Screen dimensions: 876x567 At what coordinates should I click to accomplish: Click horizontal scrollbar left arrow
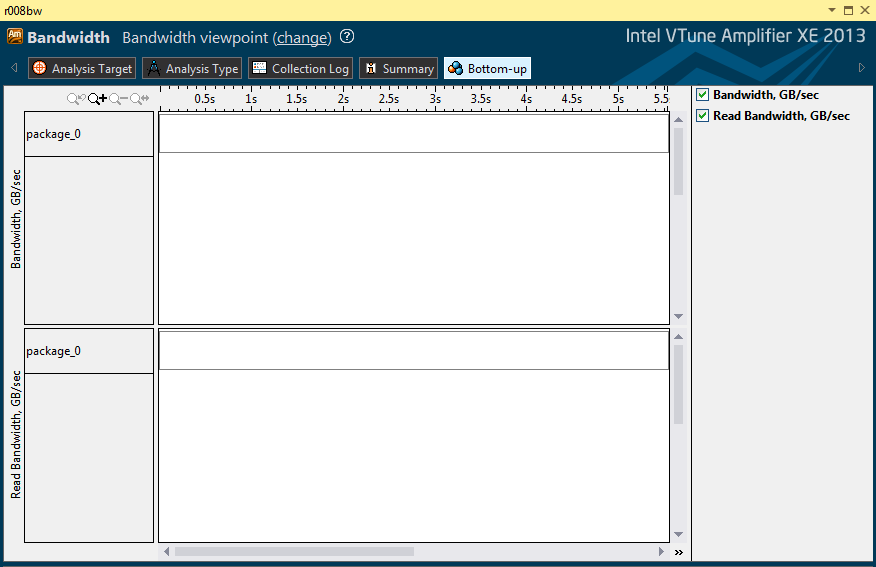click(166, 551)
